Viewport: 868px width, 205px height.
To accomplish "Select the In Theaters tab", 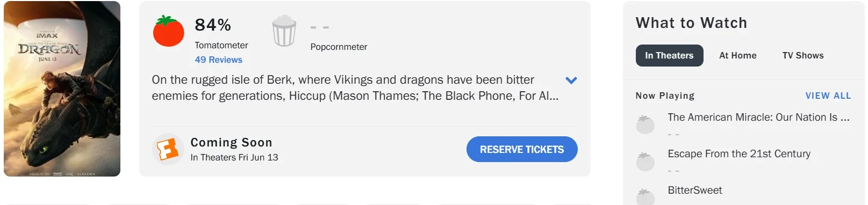I will click(x=669, y=55).
